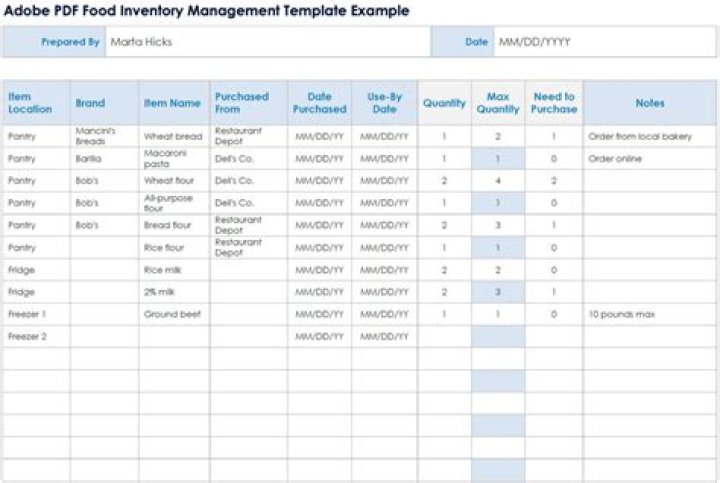The height and width of the screenshot is (483, 720).
Task: Select the Use-By Date column header
Action: [384, 103]
